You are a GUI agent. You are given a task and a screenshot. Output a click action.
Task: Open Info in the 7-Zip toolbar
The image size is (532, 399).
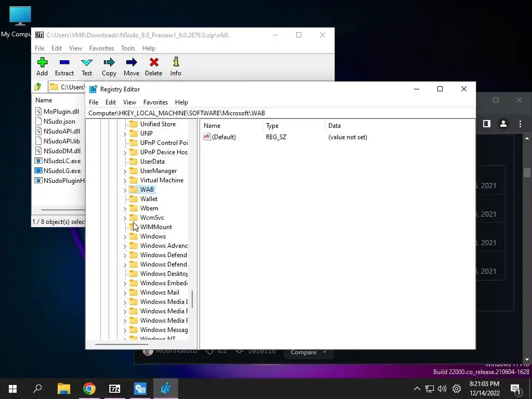176,66
